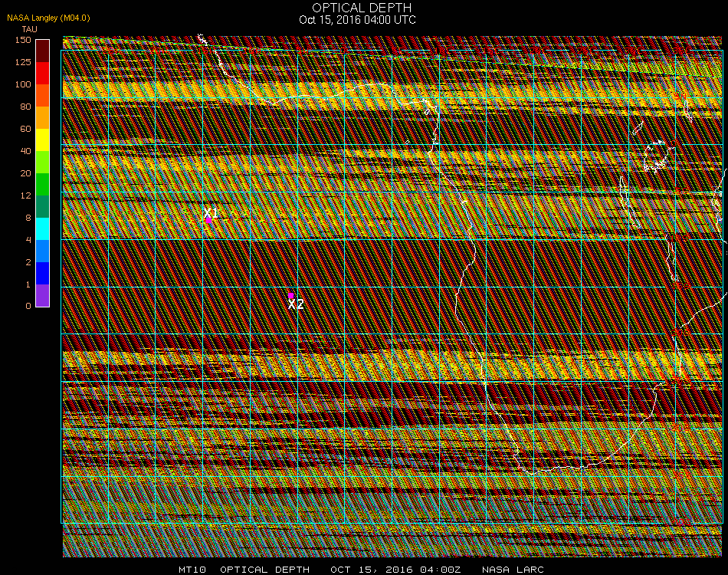Click the "12" tick label
Screen dimensions: 728x575
(x=25, y=196)
